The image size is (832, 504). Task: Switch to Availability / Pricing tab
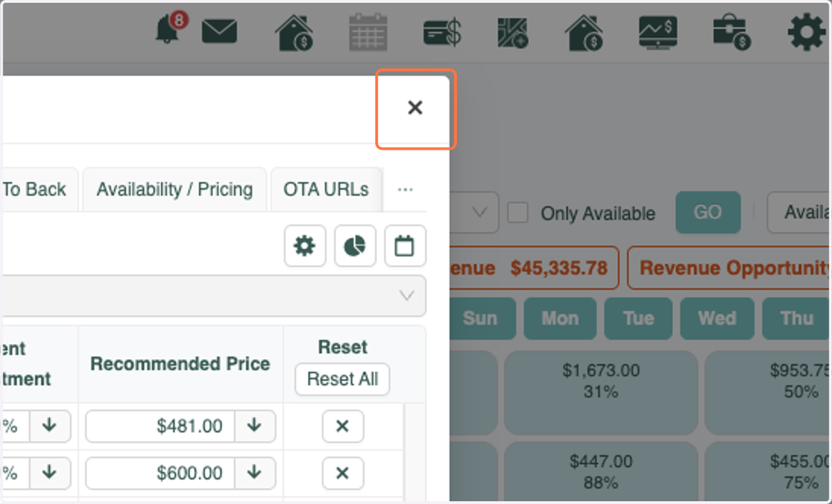(175, 189)
